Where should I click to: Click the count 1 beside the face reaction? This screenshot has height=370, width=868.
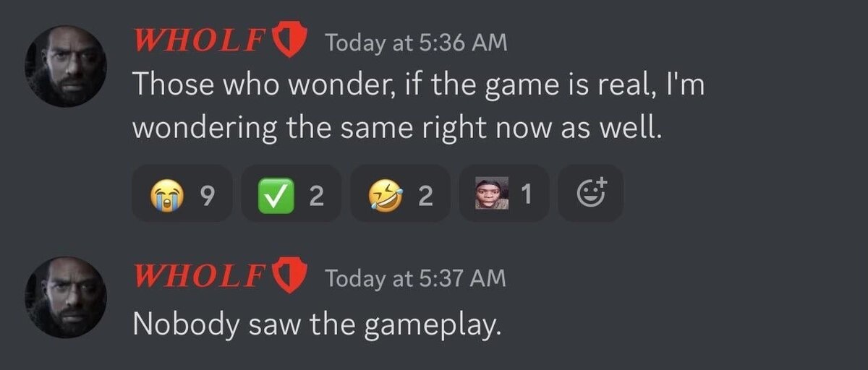click(x=527, y=194)
